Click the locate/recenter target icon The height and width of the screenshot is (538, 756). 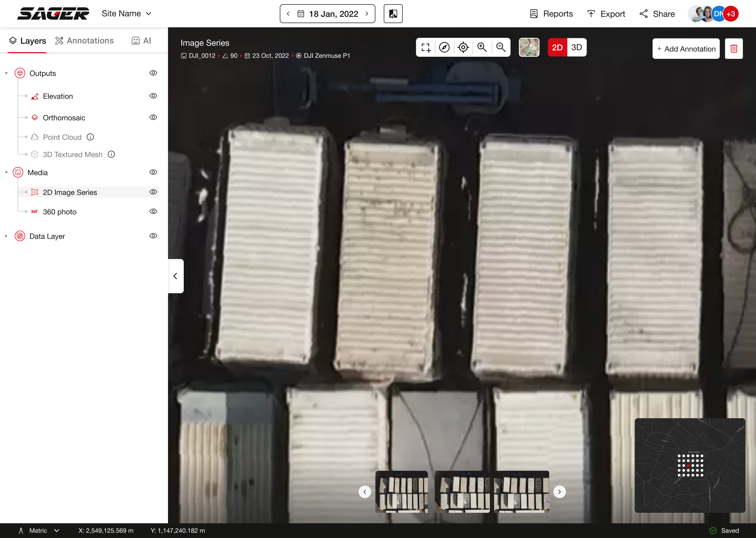[x=463, y=47]
